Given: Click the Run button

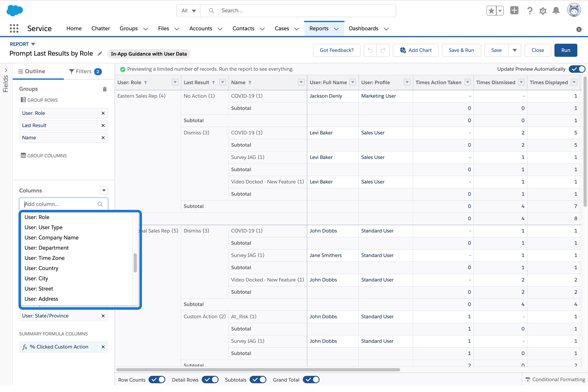Looking at the screenshot, I should [566, 50].
